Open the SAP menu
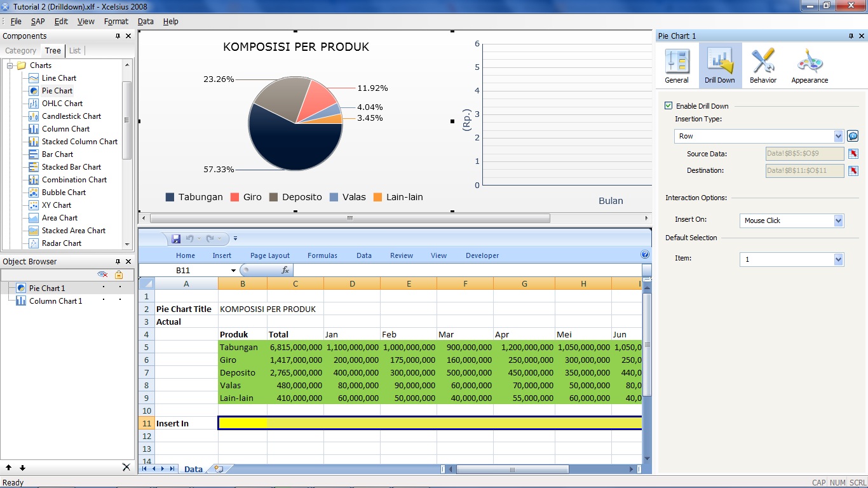This screenshot has width=868, height=488. (x=38, y=21)
